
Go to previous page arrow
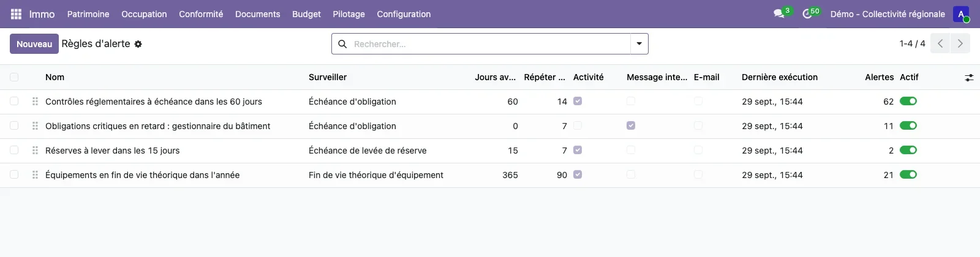(940, 43)
